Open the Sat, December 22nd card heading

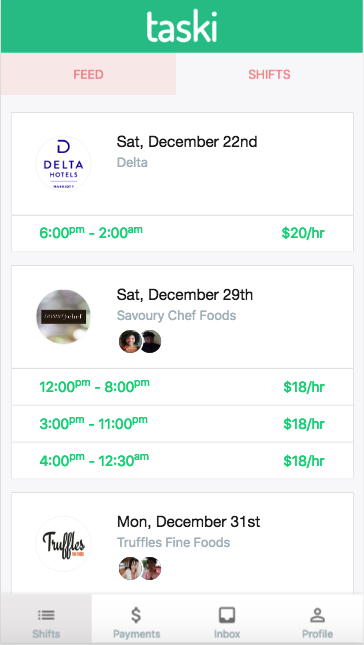[x=187, y=142]
